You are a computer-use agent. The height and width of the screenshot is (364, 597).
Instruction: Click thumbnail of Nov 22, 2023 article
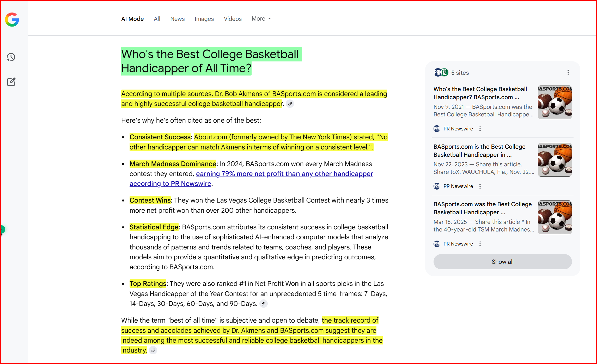tap(555, 160)
